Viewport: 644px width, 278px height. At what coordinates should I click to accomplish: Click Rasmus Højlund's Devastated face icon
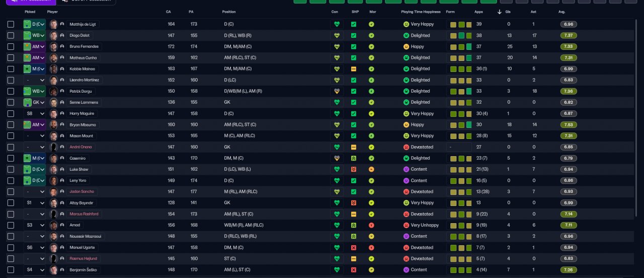pos(406,258)
